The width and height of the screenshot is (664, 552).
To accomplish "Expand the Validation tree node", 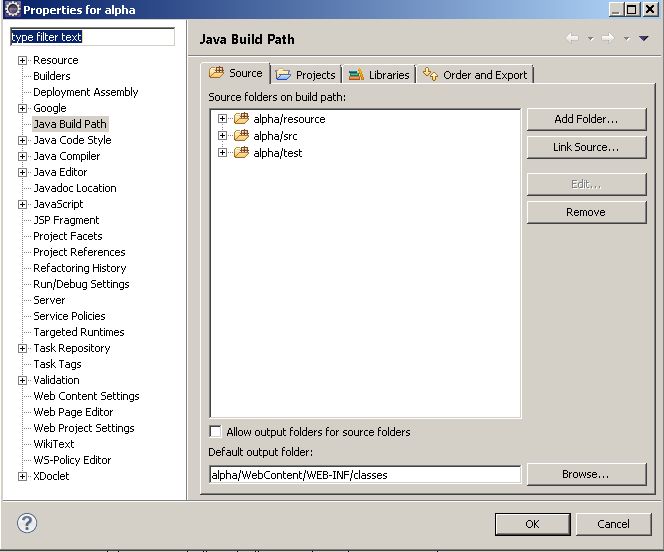I will pos(22,380).
